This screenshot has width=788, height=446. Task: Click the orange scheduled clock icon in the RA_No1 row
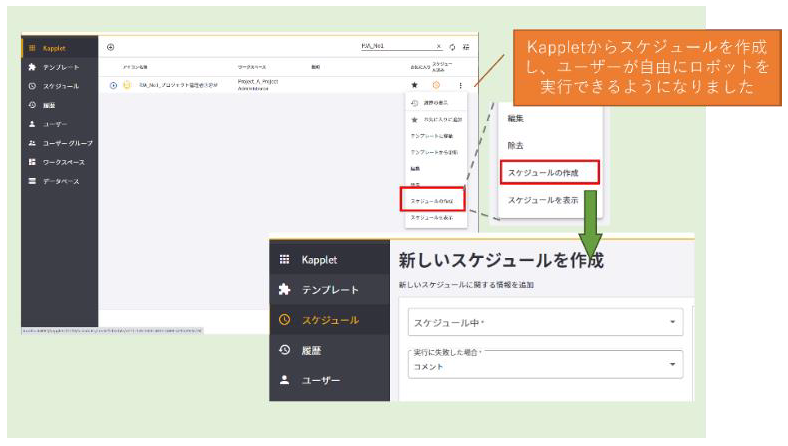click(436, 85)
